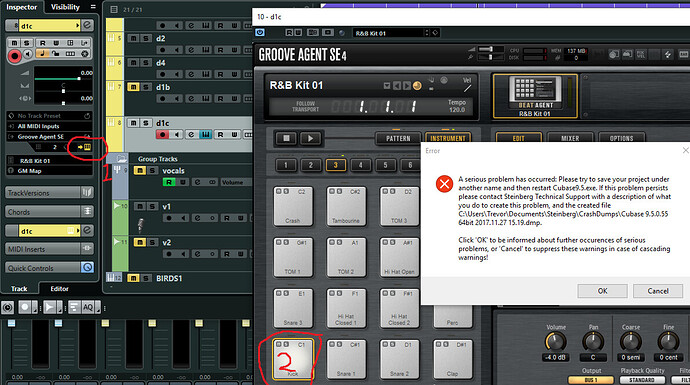Select the Beat Agent R&B Kit 01 slot
This screenshot has width=690, height=385.
pyautogui.click(x=535, y=96)
